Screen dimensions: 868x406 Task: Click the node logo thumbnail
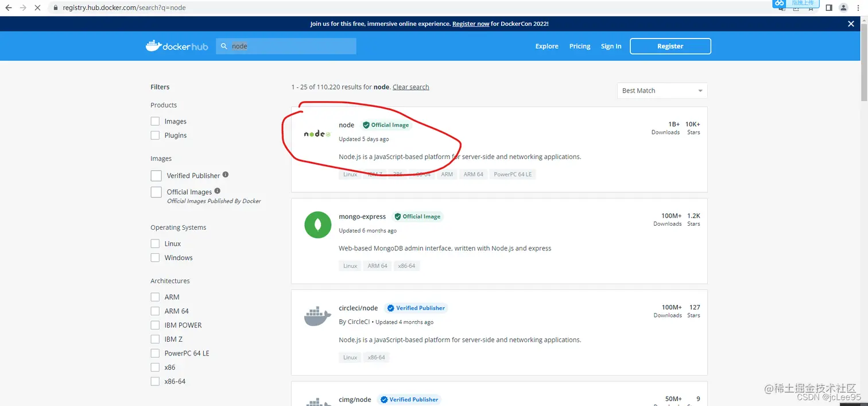click(x=317, y=134)
